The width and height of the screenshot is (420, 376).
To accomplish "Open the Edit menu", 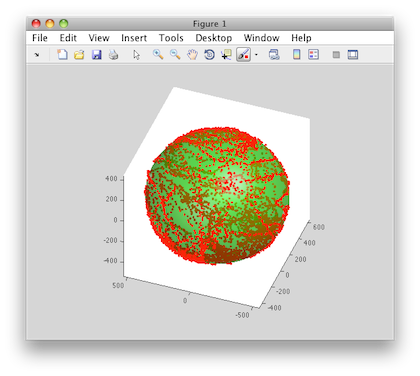I will point(68,38).
